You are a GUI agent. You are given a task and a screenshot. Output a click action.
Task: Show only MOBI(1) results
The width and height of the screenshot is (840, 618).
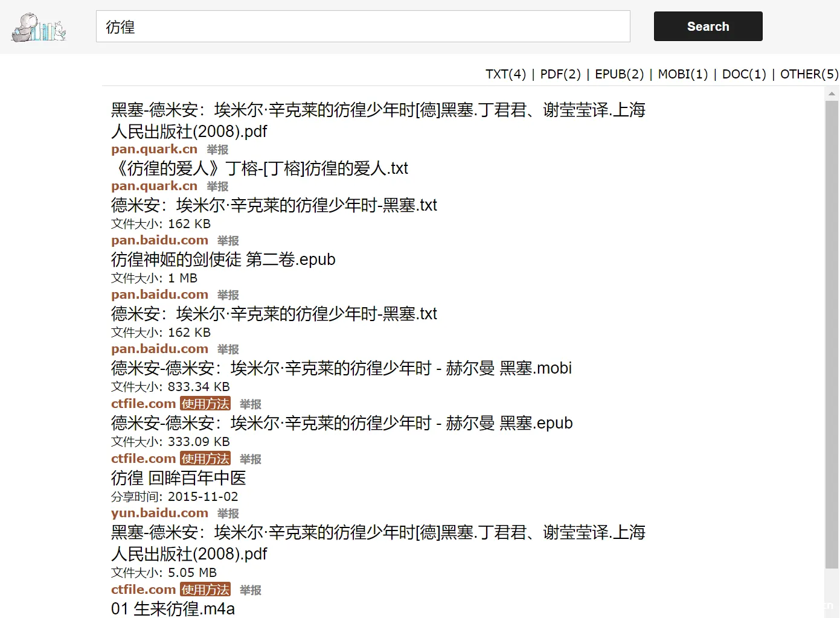(x=682, y=74)
